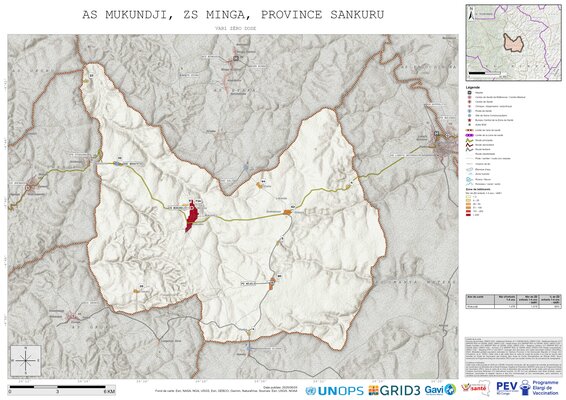
Task: Click the VAR1 ZERO DOSE subtitle
Action: [235, 28]
